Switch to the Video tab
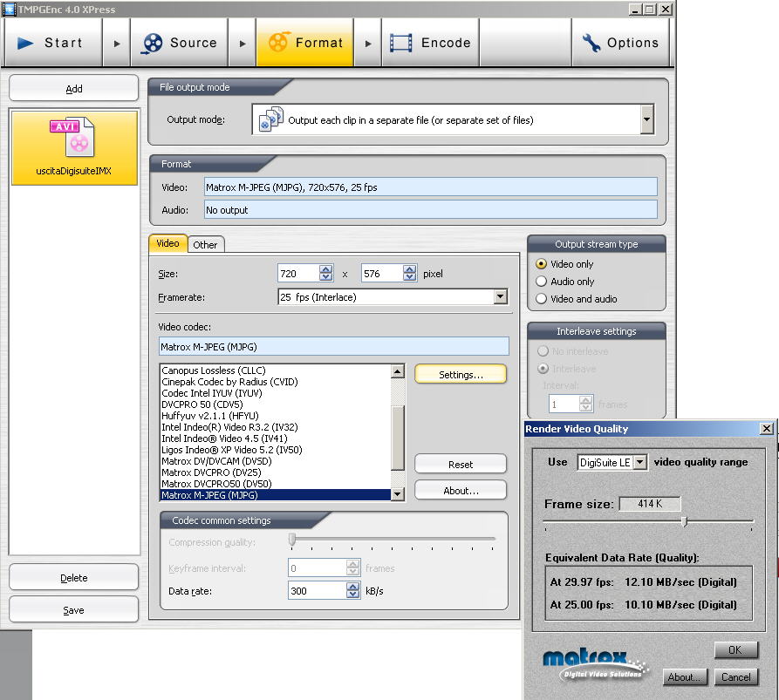This screenshot has width=779, height=700. [167, 243]
